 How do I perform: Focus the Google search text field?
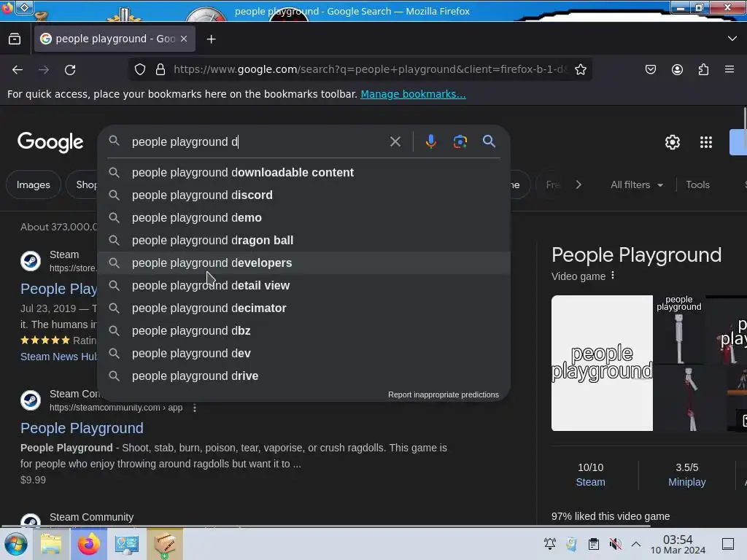click(258, 141)
